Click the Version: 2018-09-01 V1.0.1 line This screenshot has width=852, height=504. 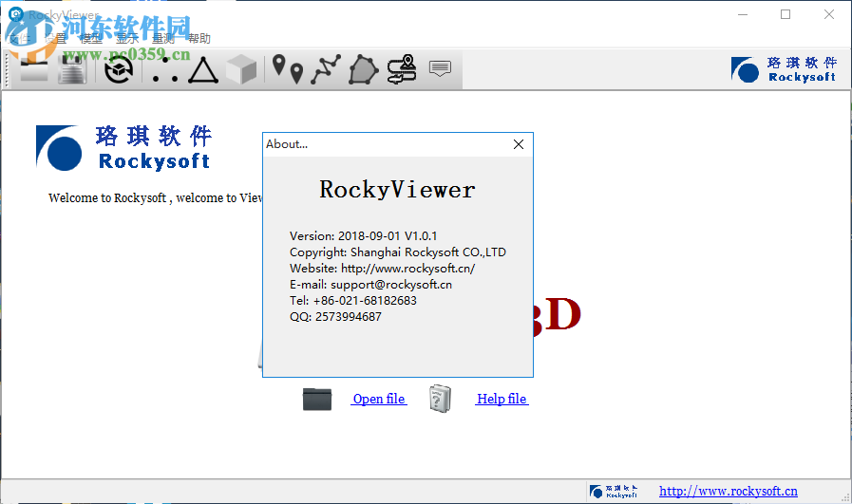click(364, 236)
